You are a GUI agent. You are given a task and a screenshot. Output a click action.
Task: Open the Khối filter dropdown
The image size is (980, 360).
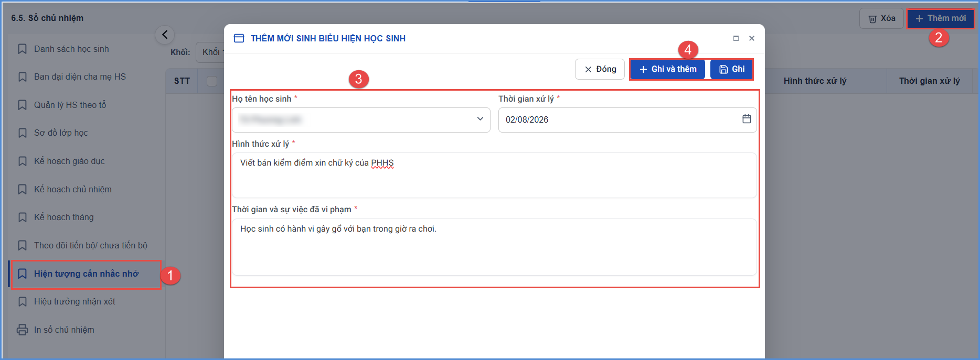(x=210, y=52)
